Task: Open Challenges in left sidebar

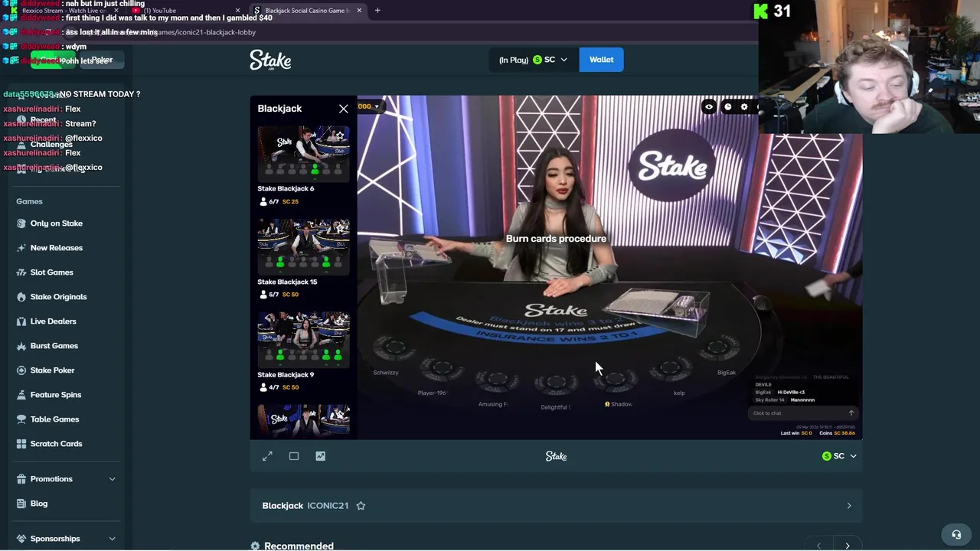Action: click(51, 145)
